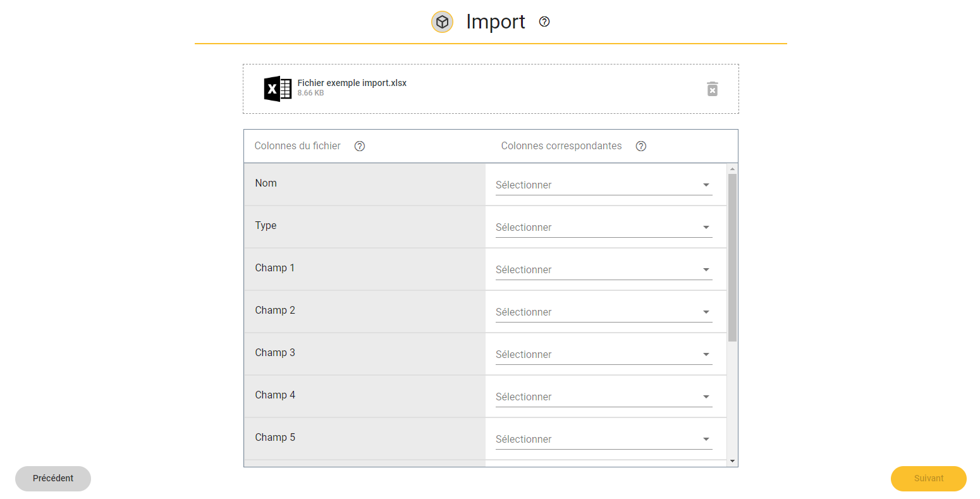The width and height of the screenshot is (980, 499).
Task: Click the table's vertical scrollbar thumb
Action: pos(732,257)
